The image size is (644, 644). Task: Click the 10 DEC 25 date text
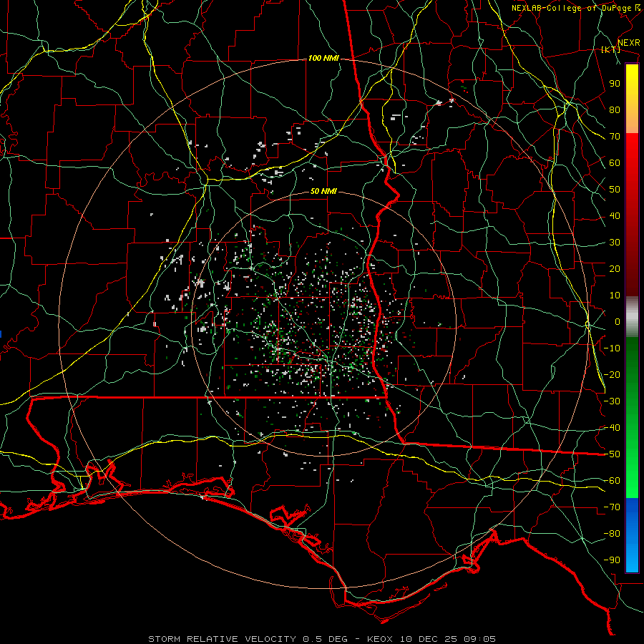(x=429, y=639)
